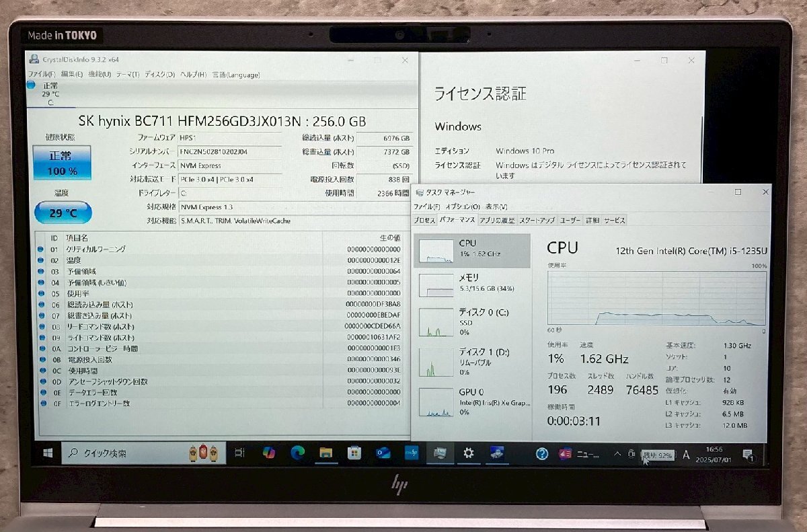Open File Explorer from the taskbar
Screen dimensions: 807x532
click(x=325, y=453)
